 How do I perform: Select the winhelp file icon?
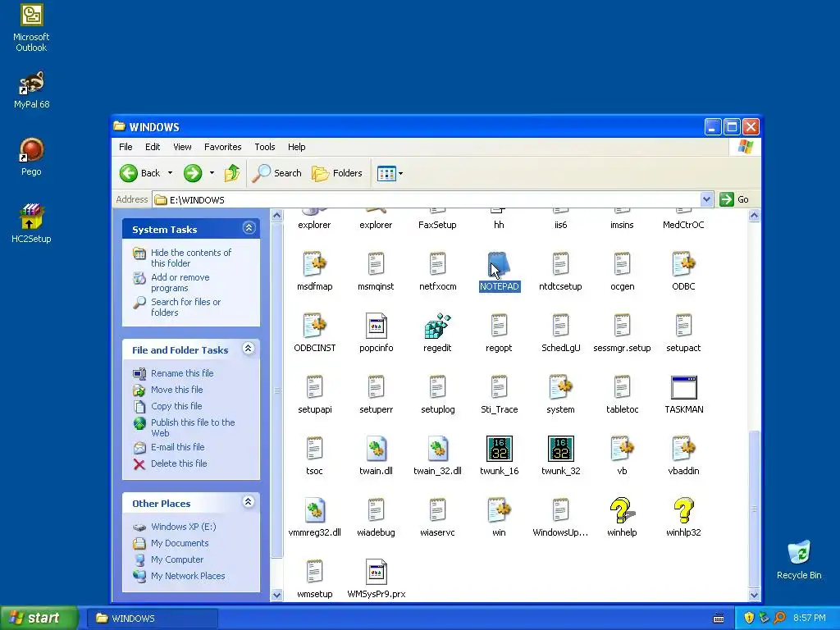622,510
